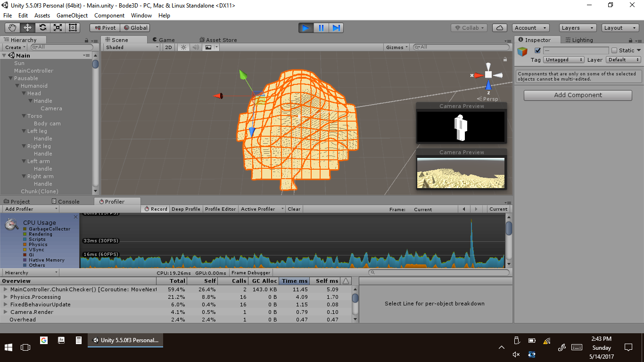The image size is (644, 362).
Task: Click the Step frame button
Action: click(336, 28)
